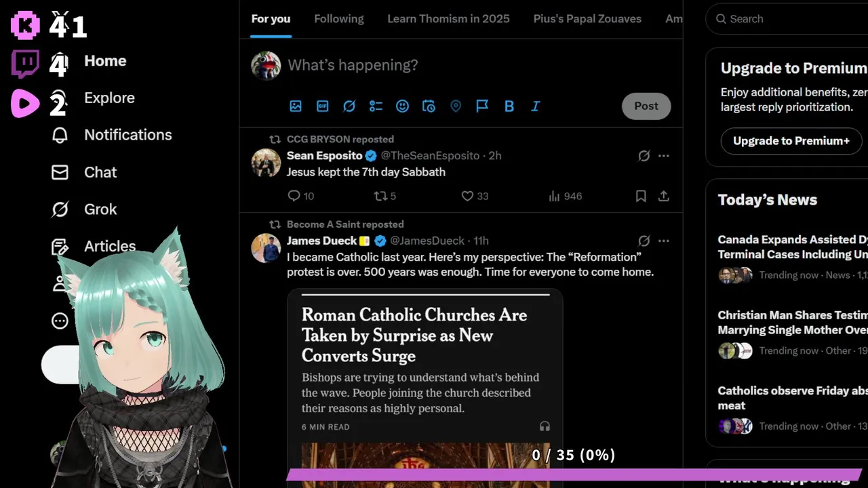Bookmark Sean Esposito's post

(641, 196)
